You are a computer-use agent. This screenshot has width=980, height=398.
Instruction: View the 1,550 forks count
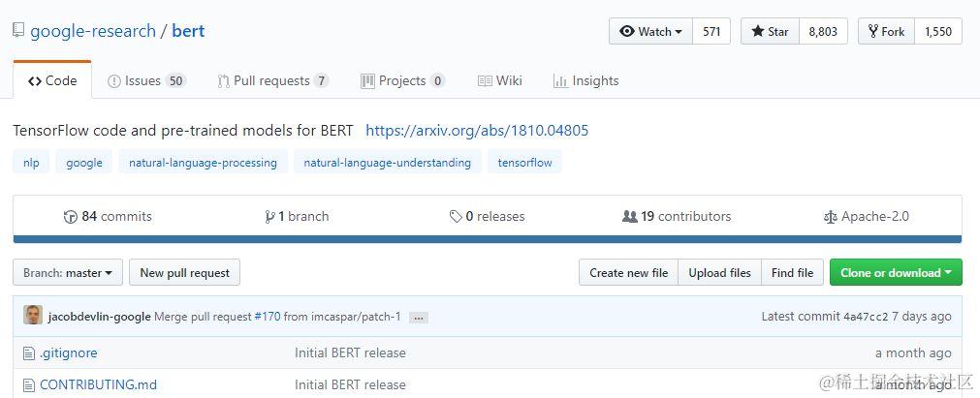938,31
